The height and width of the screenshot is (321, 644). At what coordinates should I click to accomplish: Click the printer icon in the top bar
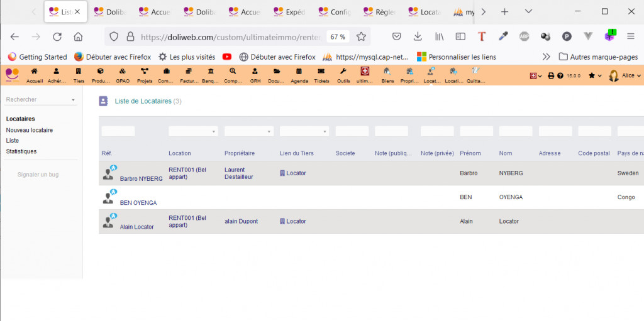[551, 76]
